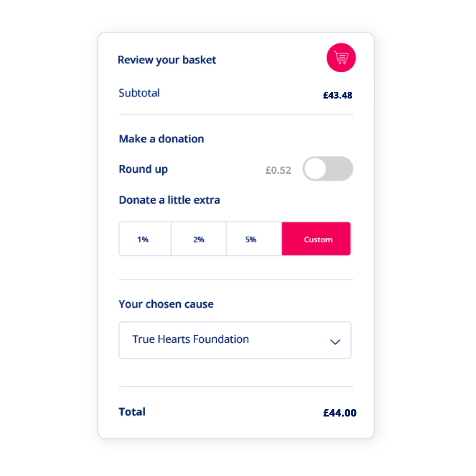Select the Custom donation amount button
This screenshot has width=476, height=476.
pos(317,239)
